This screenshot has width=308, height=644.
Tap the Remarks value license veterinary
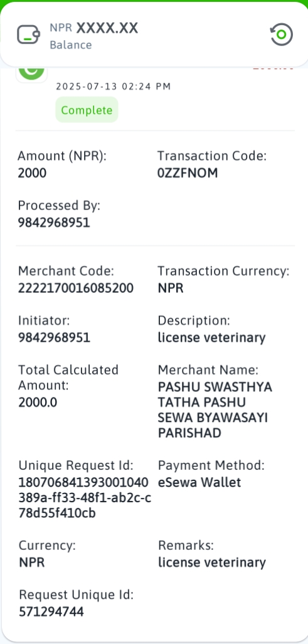click(x=212, y=562)
